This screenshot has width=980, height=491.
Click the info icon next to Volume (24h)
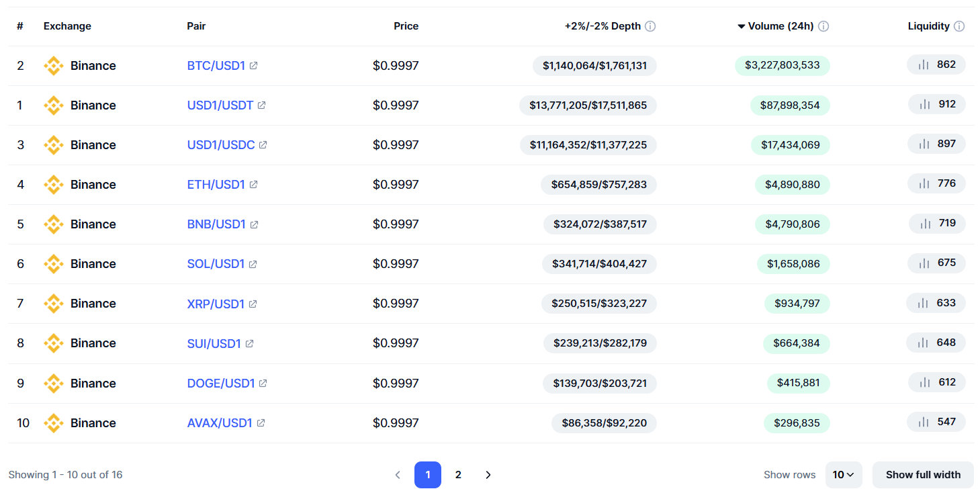(823, 26)
